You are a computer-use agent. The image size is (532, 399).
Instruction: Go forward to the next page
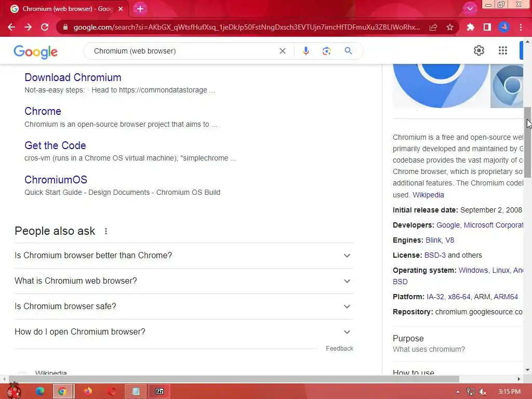coord(28,27)
